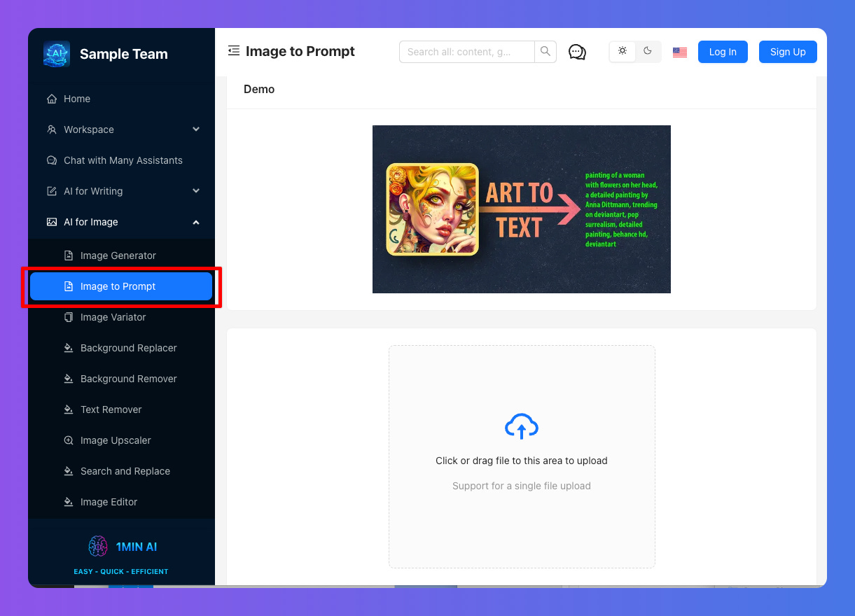Click the AI for Image picture icon
855x616 pixels.
[52, 222]
